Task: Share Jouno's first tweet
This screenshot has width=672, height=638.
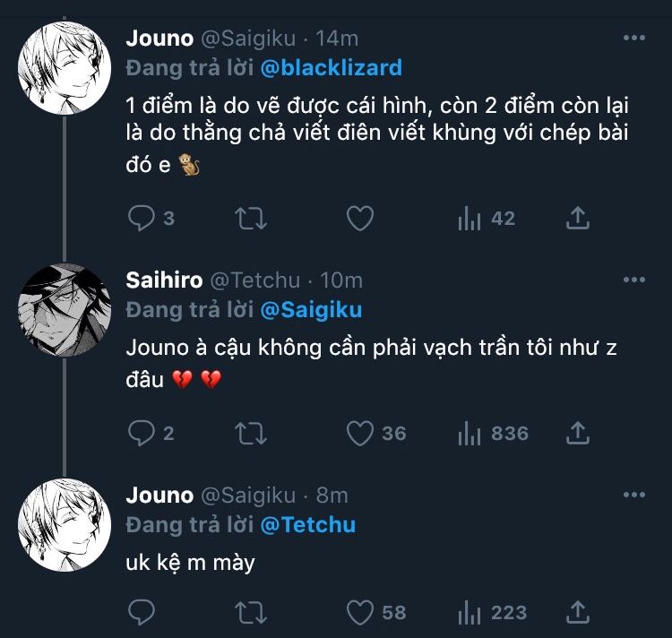Action: [x=579, y=218]
